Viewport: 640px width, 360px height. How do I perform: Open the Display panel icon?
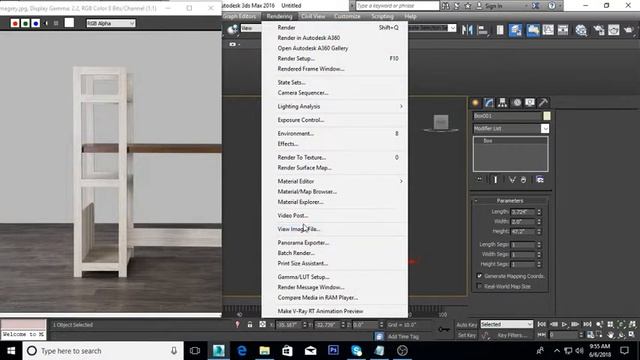pyautogui.click(x=530, y=102)
